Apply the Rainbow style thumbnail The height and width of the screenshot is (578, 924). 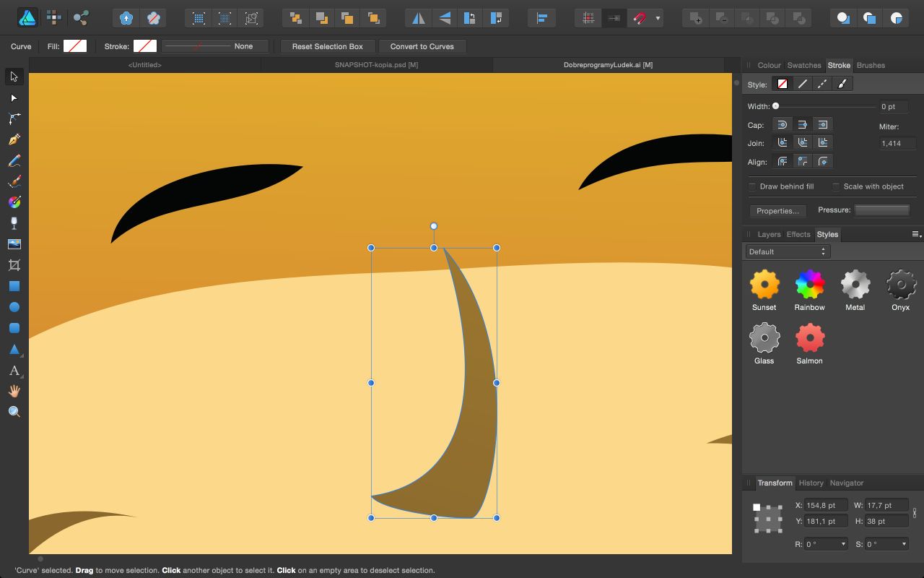(x=810, y=285)
